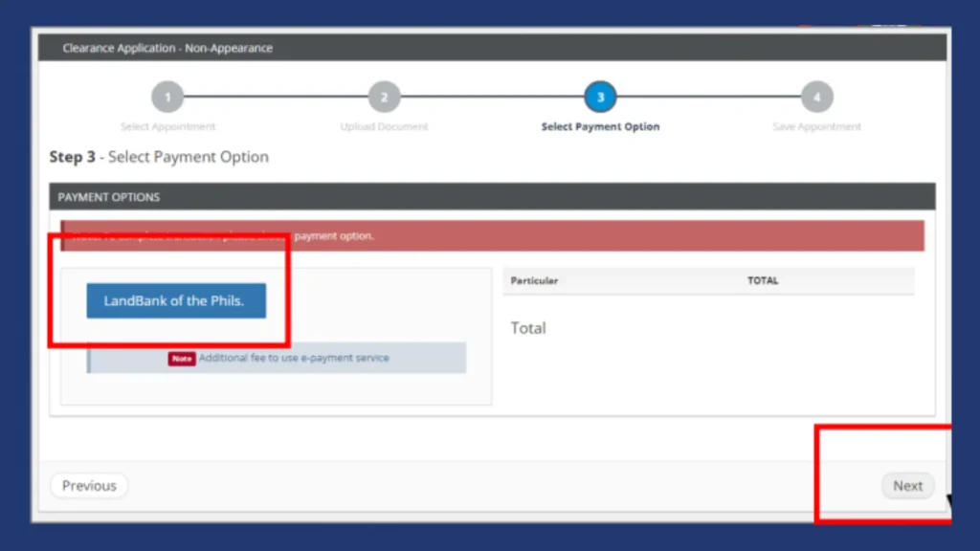Screen dimensions: 980x551
Task: Select LandBank of the Phils payment option
Action: click(175, 299)
